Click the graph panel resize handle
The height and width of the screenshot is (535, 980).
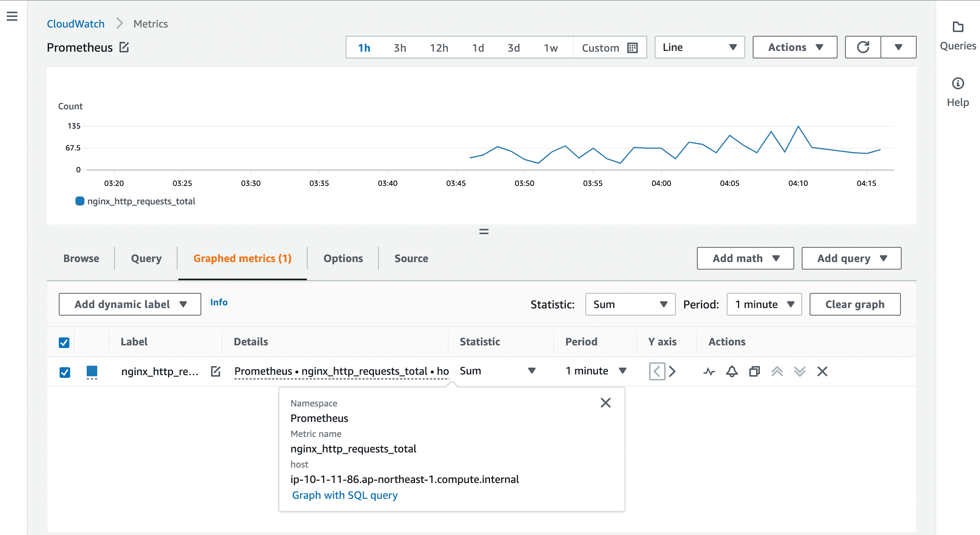[x=484, y=231]
